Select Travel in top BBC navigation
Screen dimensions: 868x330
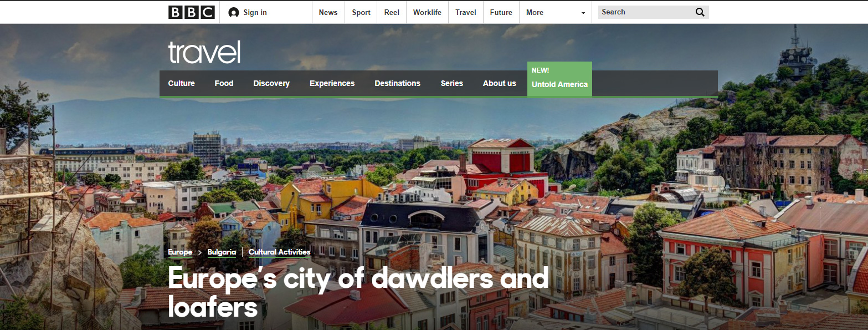click(x=466, y=12)
